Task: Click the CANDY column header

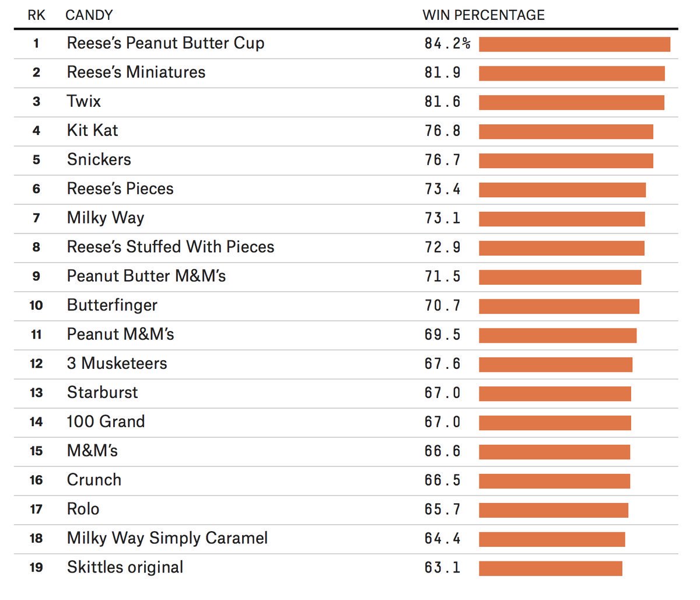Action: (x=89, y=15)
